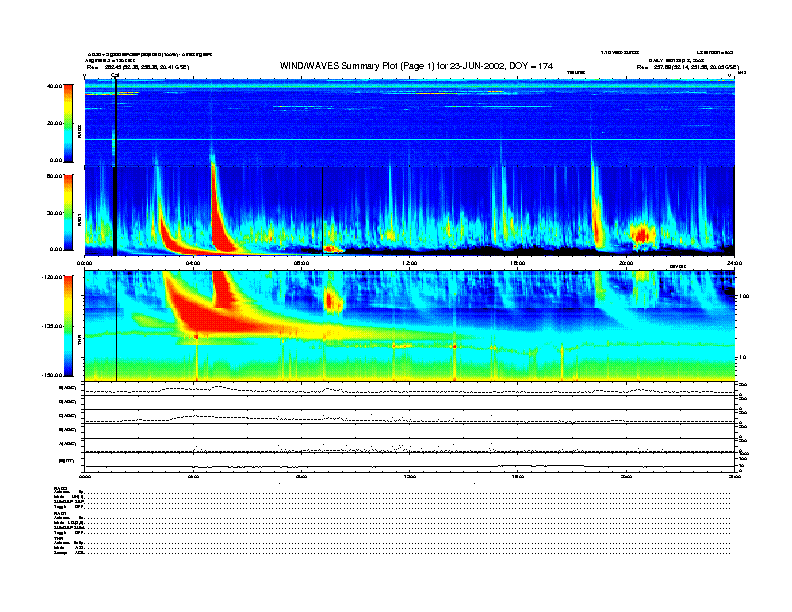The image size is (792, 612).
Task: Click the TNR color scale bar
Action: pyautogui.click(x=68, y=326)
